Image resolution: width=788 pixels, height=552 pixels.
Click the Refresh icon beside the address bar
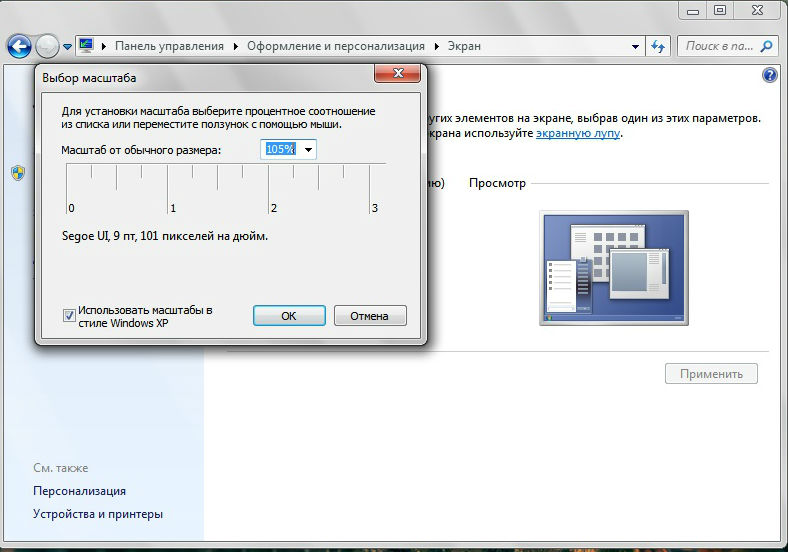click(x=658, y=46)
